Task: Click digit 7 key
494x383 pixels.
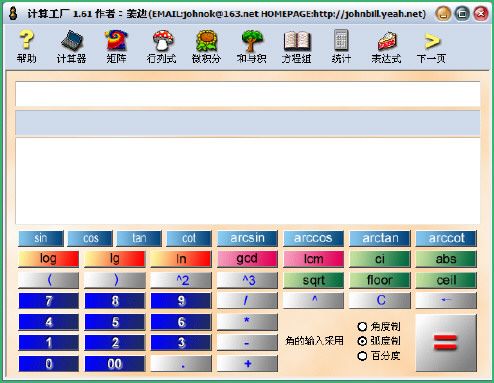Action: [49, 301]
